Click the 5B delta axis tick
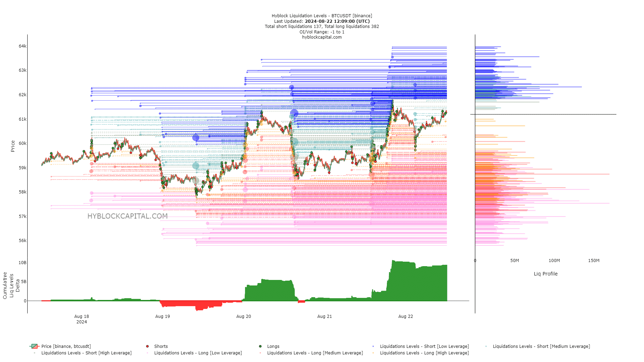 (x=24, y=281)
